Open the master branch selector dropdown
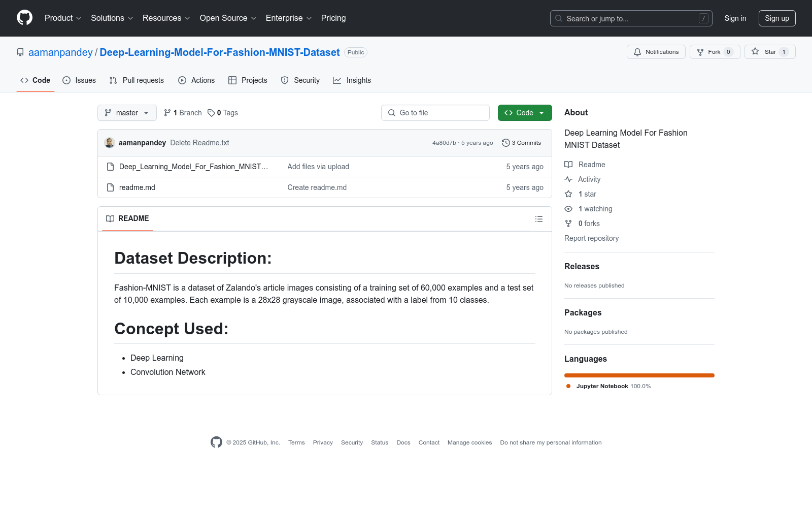 pyautogui.click(x=127, y=113)
